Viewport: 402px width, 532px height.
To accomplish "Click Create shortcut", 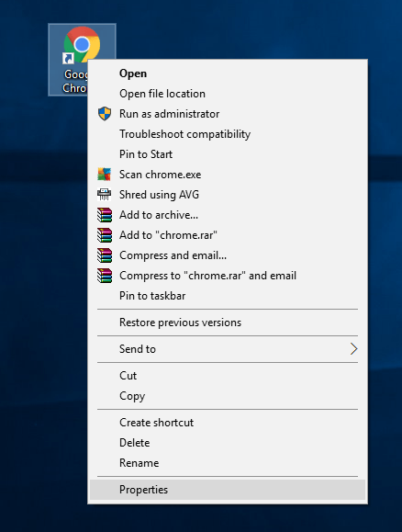I will click(228, 423).
